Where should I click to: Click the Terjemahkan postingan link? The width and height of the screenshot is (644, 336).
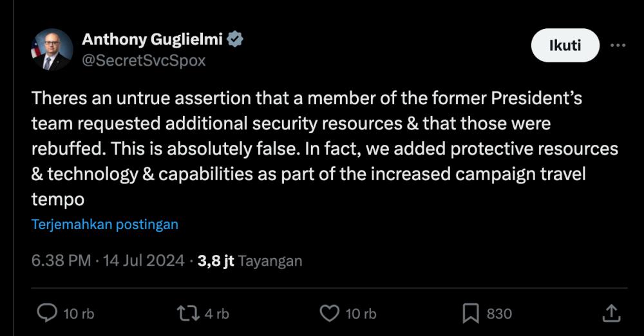[105, 224]
